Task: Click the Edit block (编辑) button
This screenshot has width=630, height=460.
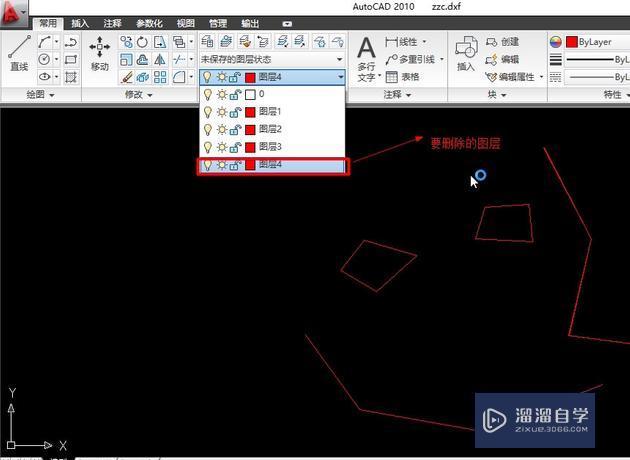Action: (x=502, y=59)
